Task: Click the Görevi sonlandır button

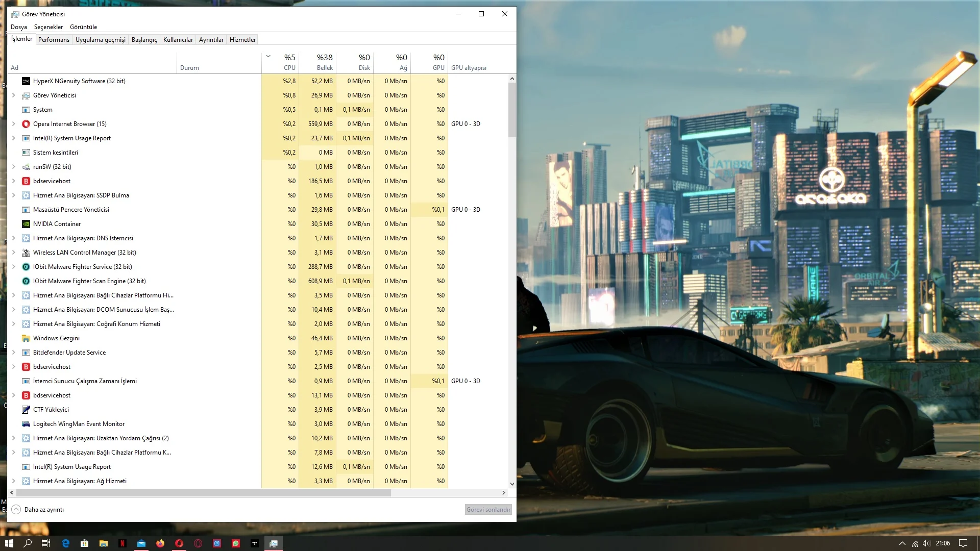Action: coord(488,510)
